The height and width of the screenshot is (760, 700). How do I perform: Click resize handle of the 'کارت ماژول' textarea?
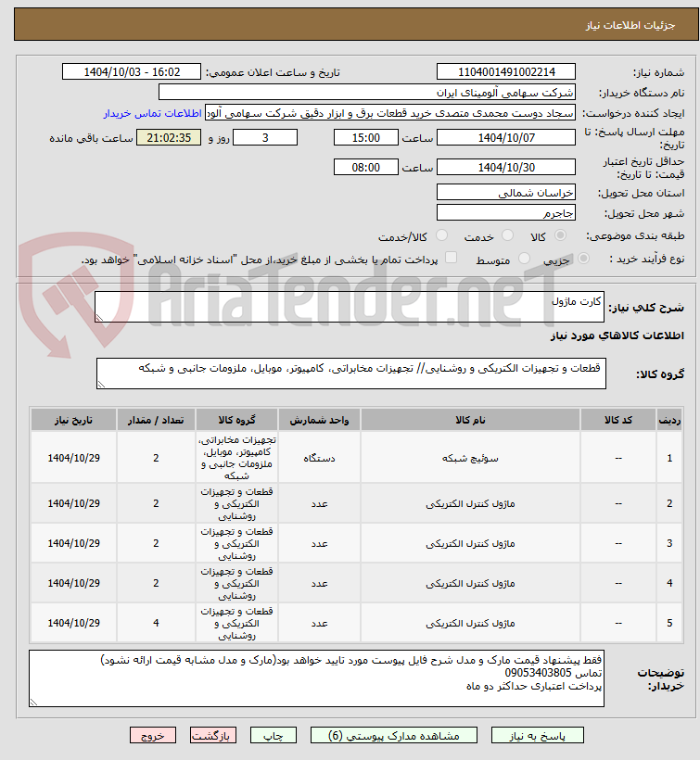99,318
